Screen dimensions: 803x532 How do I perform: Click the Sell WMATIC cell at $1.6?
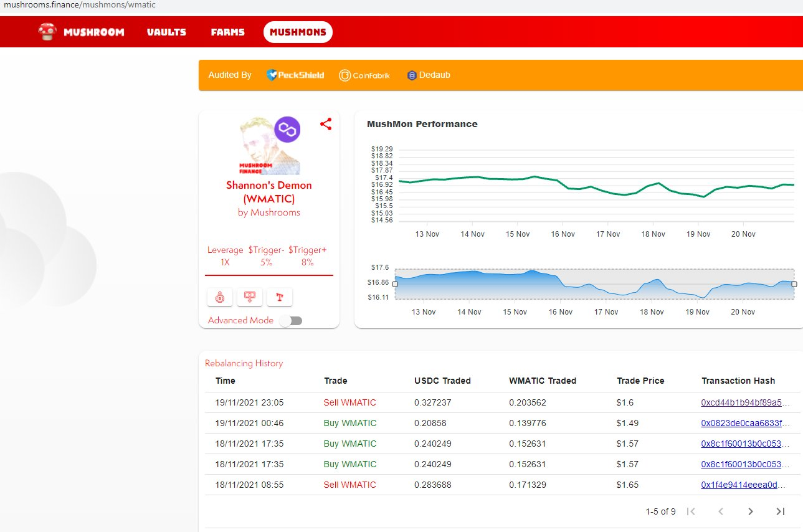point(350,402)
